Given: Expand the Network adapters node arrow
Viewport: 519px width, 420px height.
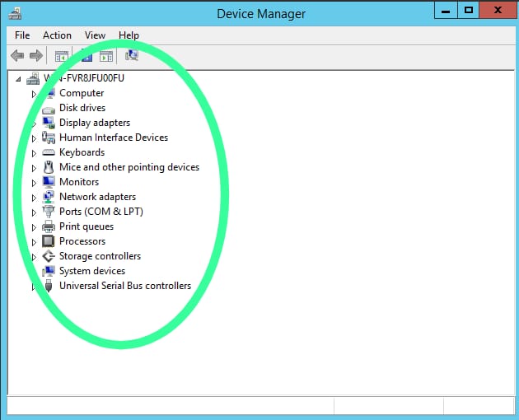Looking at the screenshot, I should coord(34,198).
